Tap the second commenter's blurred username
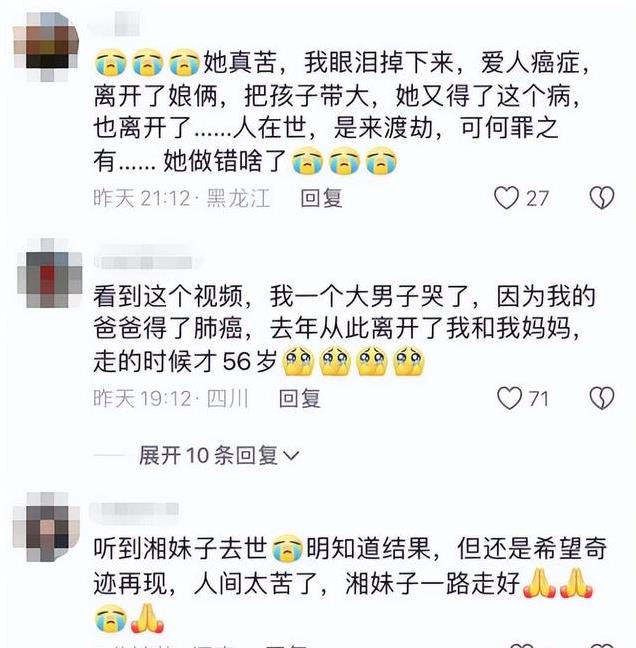This screenshot has height=648, width=636. coord(145,262)
